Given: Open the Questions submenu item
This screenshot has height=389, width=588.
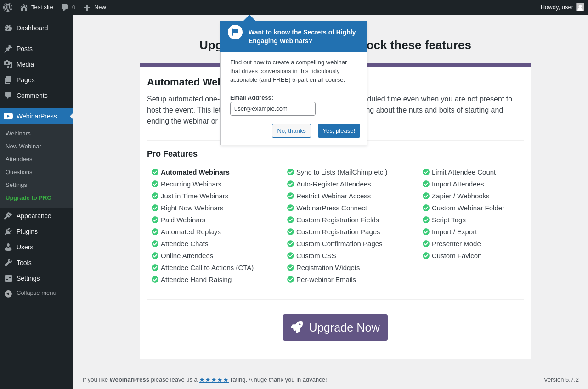Looking at the screenshot, I should click(19, 172).
